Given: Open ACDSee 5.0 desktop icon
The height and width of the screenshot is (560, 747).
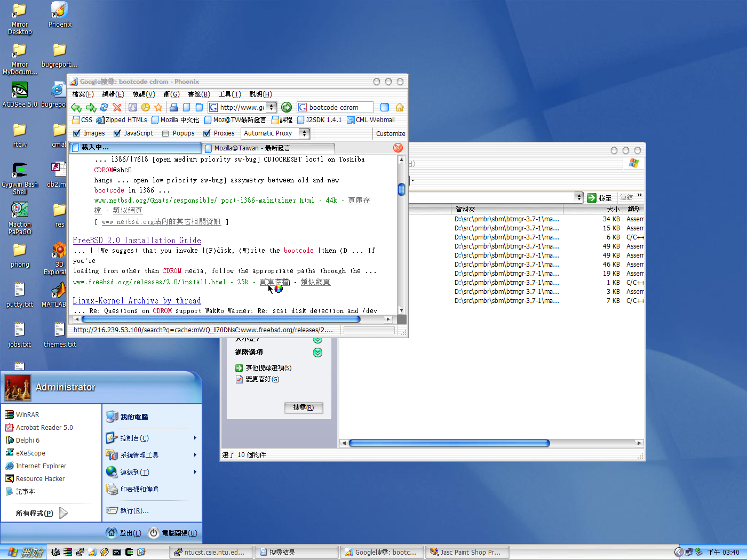Looking at the screenshot, I should pyautogui.click(x=20, y=95).
